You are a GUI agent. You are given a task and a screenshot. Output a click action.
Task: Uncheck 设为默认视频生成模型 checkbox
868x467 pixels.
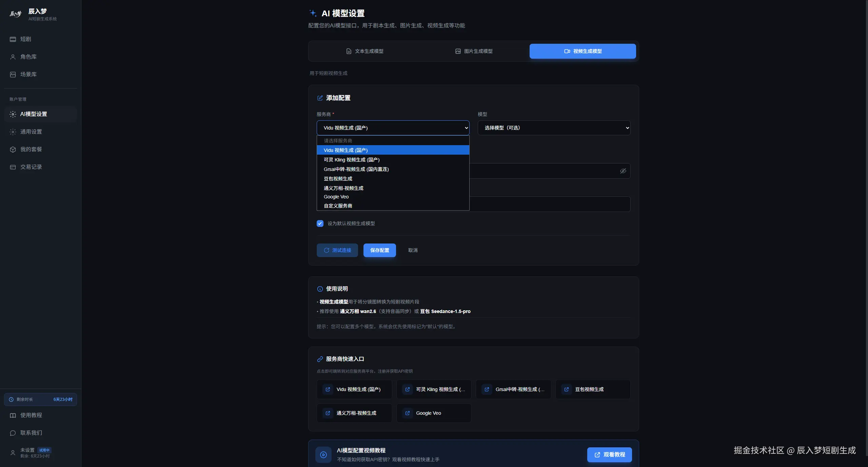pyautogui.click(x=320, y=223)
